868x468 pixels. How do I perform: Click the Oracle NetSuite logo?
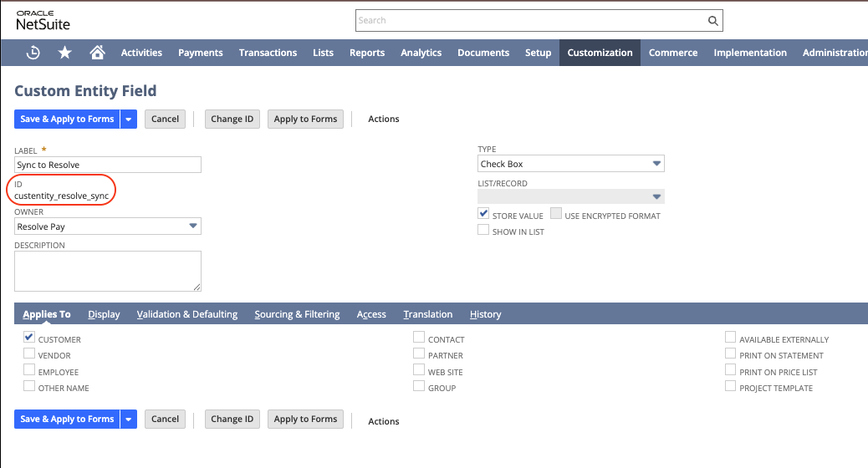43,20
